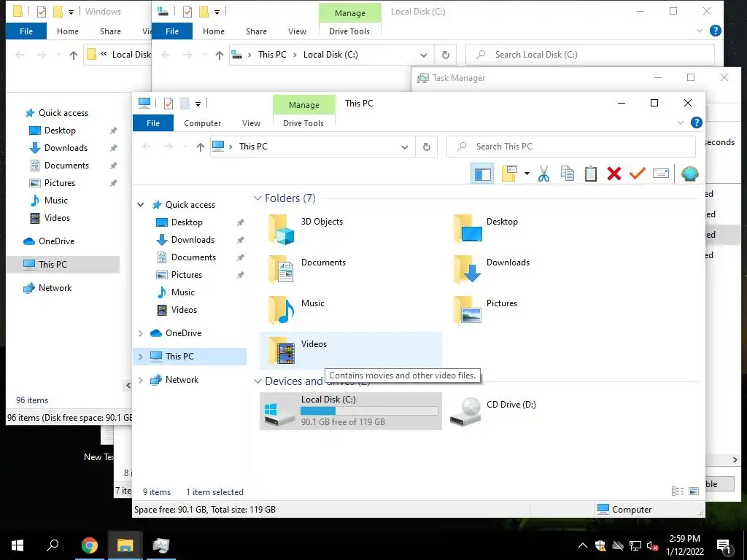
Task: Click the Task Manager taskbar icon
Action: (x=160, y=545)
